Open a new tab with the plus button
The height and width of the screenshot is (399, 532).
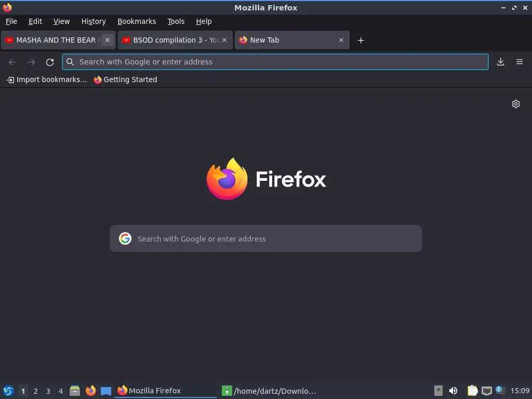[x=361, y=41]
